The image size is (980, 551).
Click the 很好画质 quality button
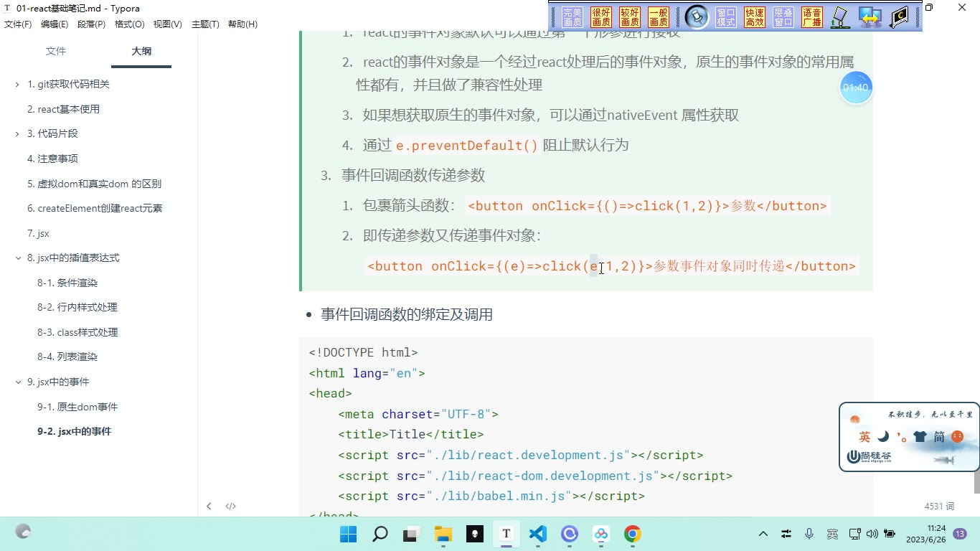(x=601, y=17)
